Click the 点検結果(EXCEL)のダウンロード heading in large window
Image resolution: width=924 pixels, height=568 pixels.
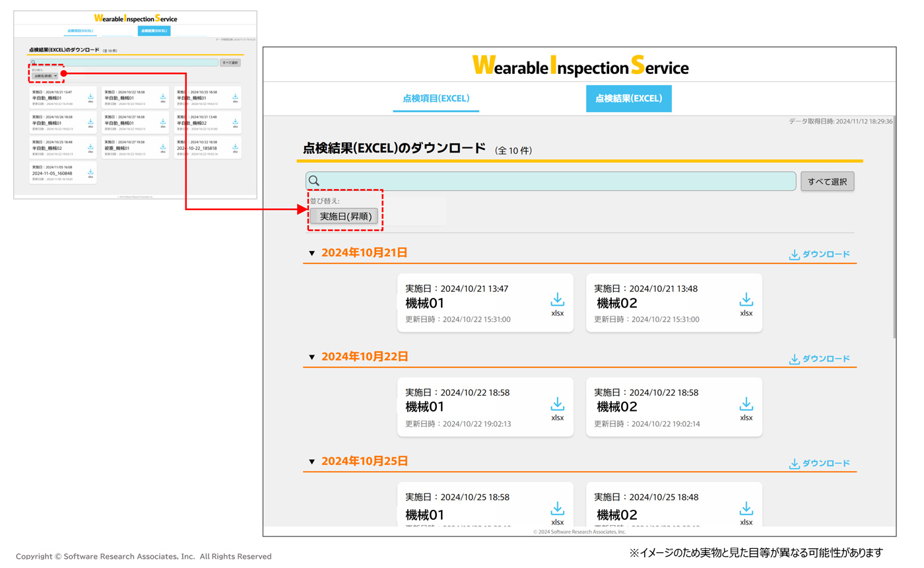tap(393, 148)
